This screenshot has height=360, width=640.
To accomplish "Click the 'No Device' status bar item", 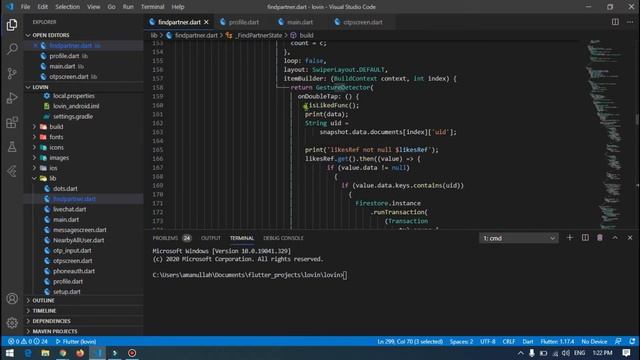I will [594, 341].
